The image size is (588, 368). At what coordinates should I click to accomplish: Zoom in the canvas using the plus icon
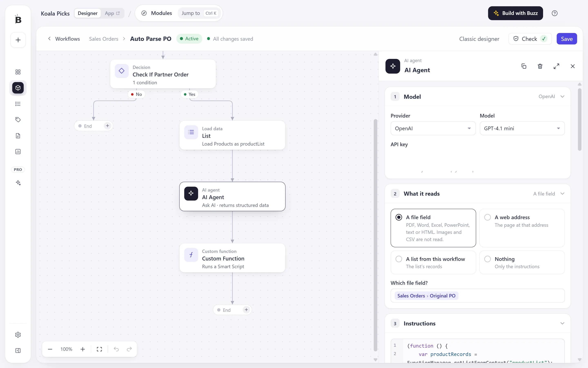[x=83, y=349]
